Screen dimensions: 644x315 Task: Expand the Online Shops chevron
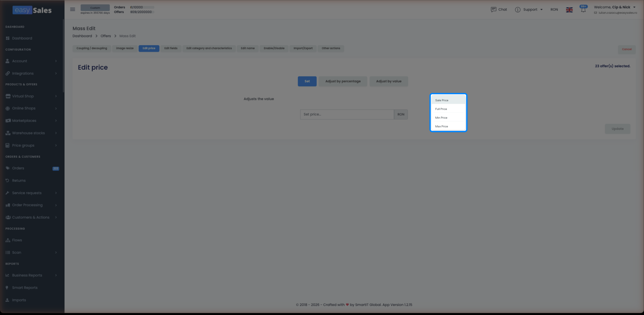[56, 108]
